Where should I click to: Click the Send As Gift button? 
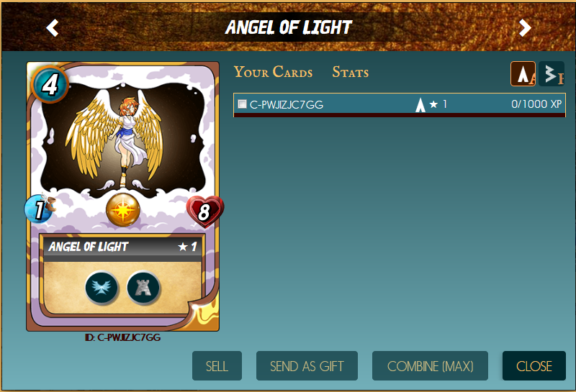(x=307, y=365)
